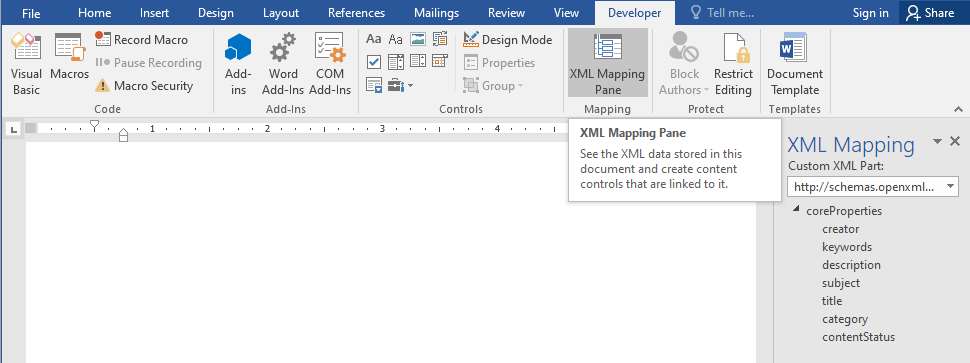970x363 pixels.
Task: Switch to the References tab
Action: [x=356, y=13]
